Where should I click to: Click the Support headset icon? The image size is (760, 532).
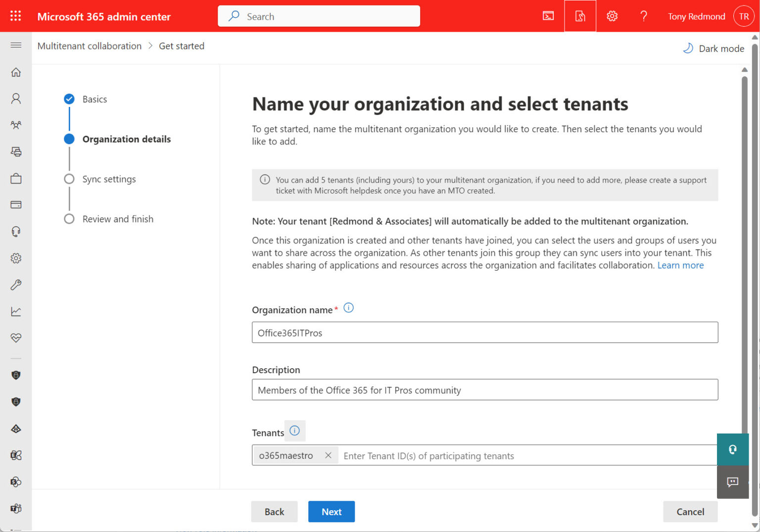pos(15,231)
